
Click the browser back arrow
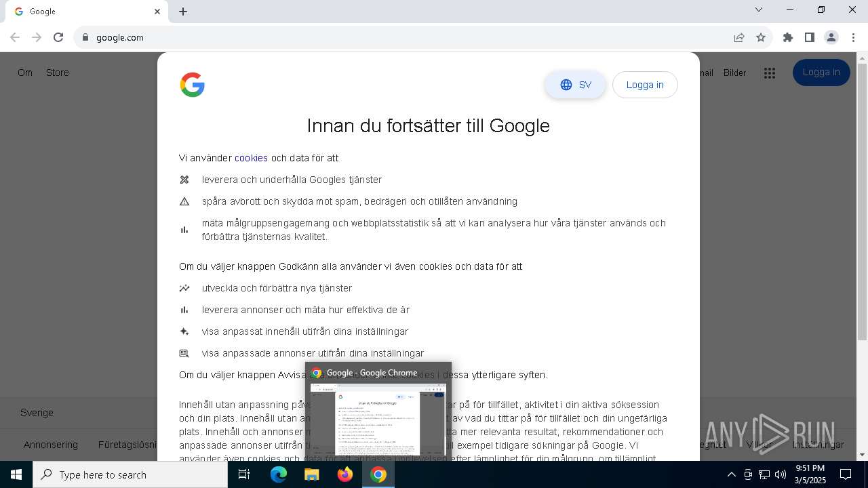[x=15, y=37]
